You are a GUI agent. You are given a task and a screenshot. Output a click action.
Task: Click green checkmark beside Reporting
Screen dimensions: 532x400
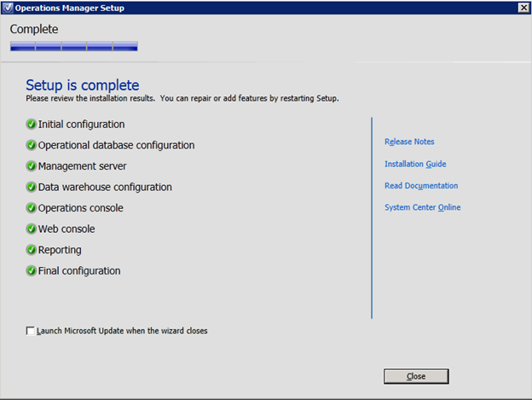[31, 250]
